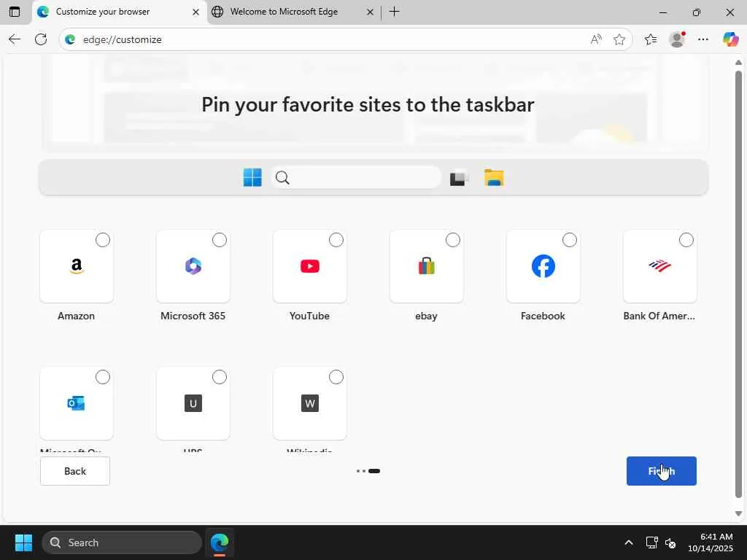Click the 'Pin your favorite sites' heading
The width and height of the screenshot is (747, 560).
(368, 105)
